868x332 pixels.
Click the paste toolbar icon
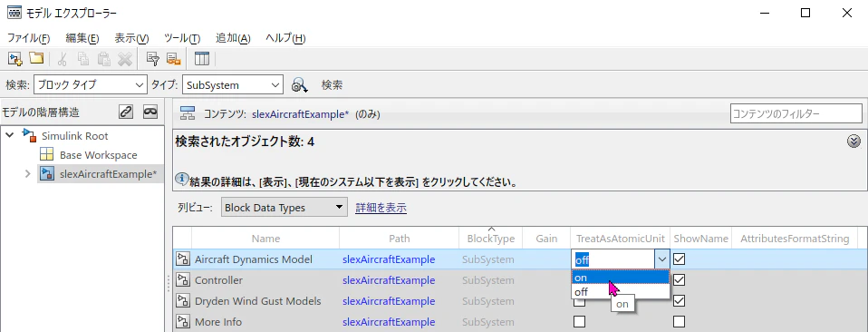tap(103, 59)
